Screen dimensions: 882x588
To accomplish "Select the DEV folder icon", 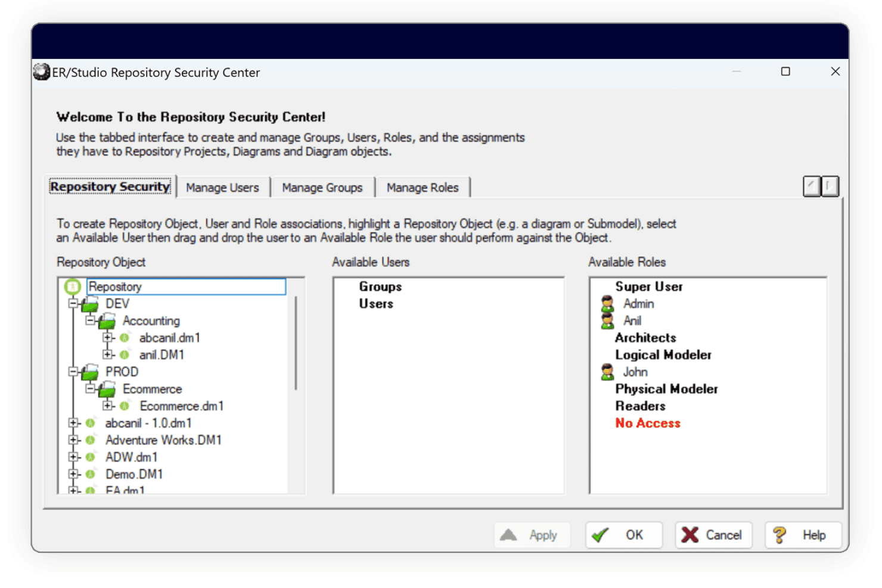I will (x=91, y=304).
